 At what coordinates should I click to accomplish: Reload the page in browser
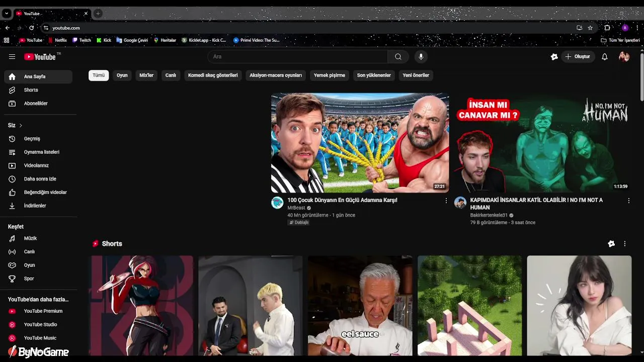click(x=32, y=28)
